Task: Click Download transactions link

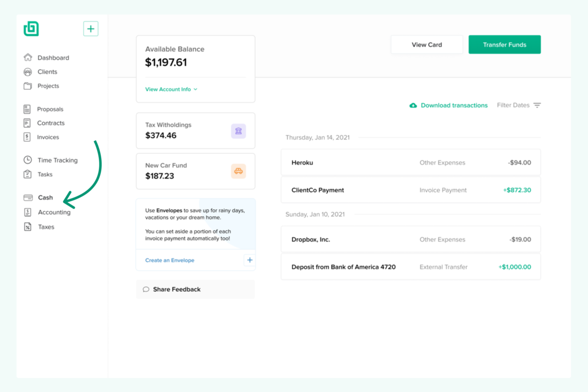Action: (454, 105)
